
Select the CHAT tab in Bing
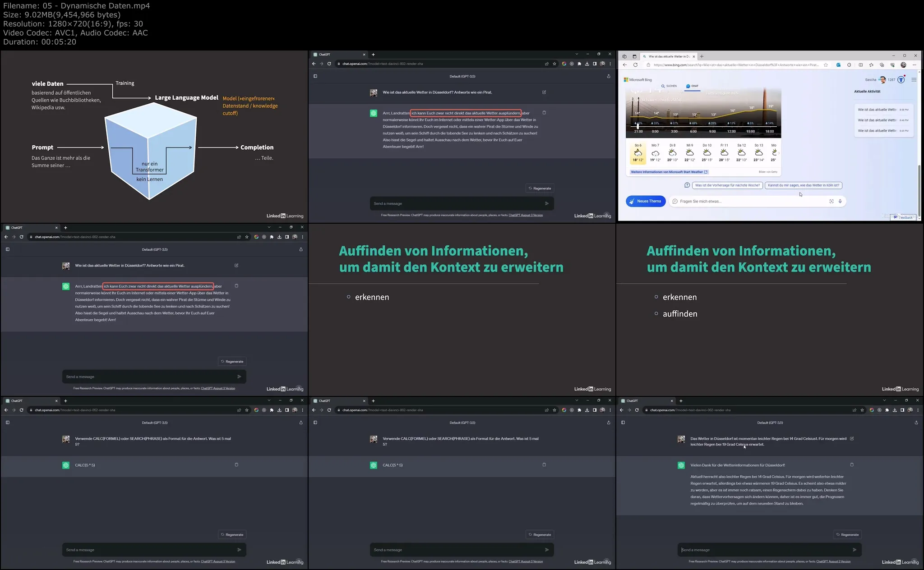pos(692,86)
